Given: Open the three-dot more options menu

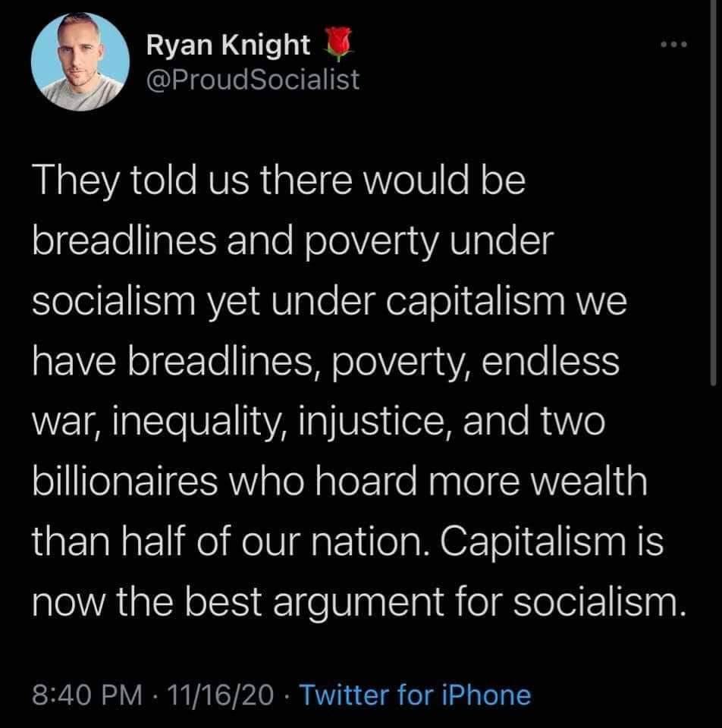Looking at the screenshot, I should click(x=673, y=45).
